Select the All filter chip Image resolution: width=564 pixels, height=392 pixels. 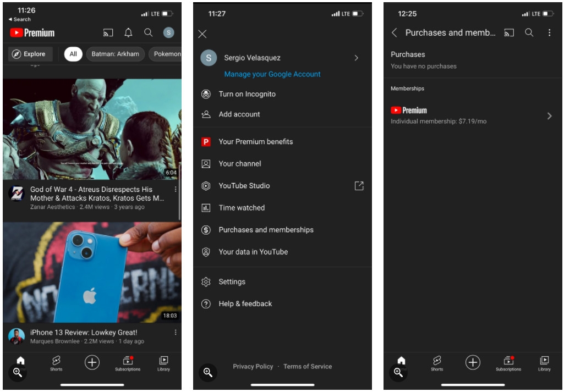click(x=73, y=54)
